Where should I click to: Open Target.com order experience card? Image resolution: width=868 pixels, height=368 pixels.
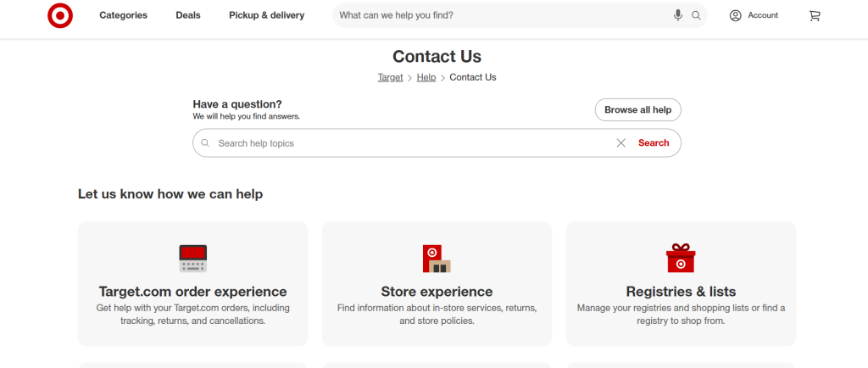[x=192, y=284]
